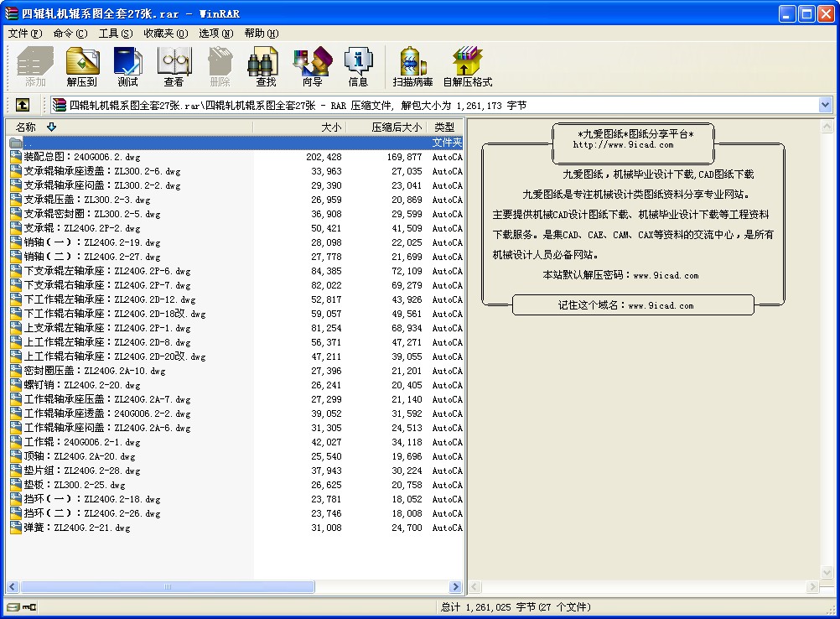This screenshot has height=619, width=840.
Task: Click file list horizontal scrollbar left arrow
Action: click(13, 587)
